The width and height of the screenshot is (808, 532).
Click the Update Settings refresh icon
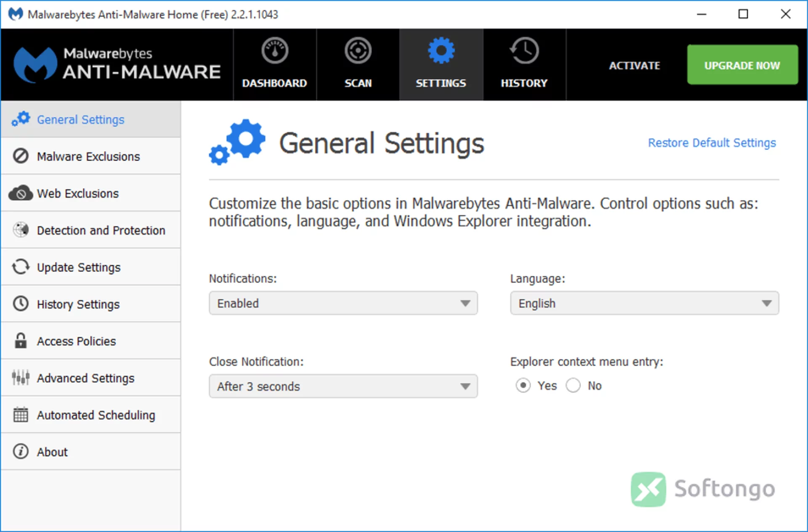coord(21,267)
